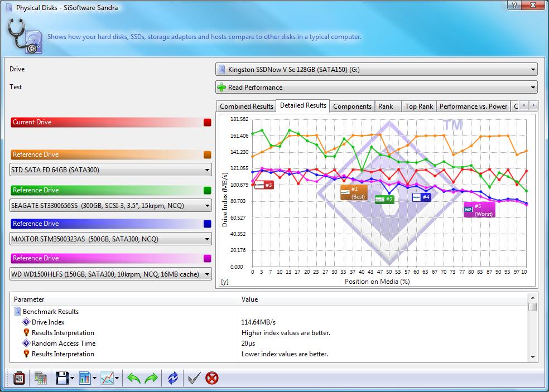Image resolution: width=549 pixels, height=392 pixels.
Task: Click the grayed-out report icon in bottom toolbar
Action: coord(41,378)
